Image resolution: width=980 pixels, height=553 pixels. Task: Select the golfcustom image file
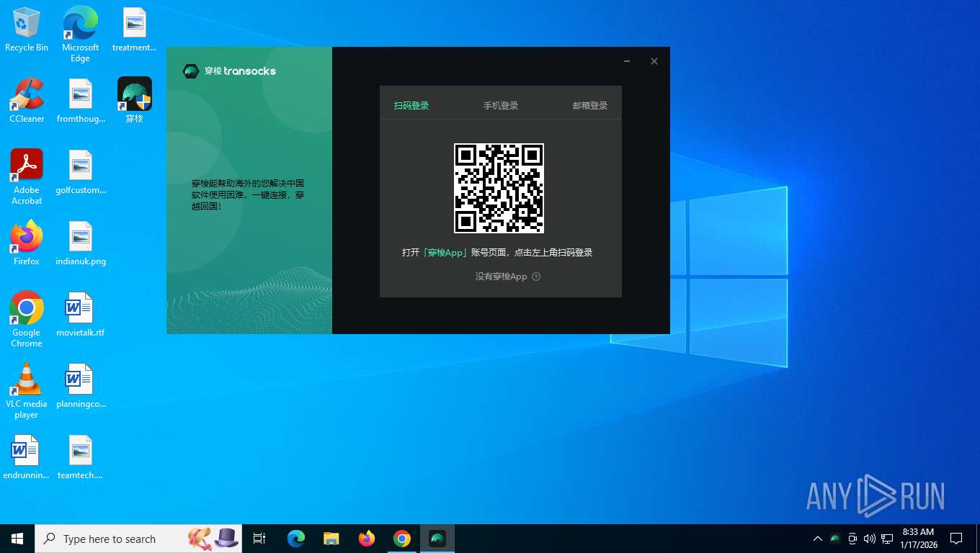(81, 173)
